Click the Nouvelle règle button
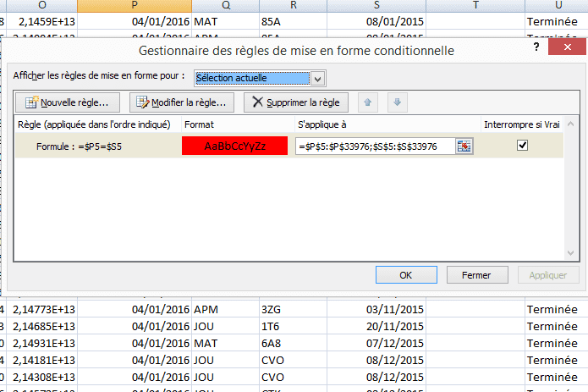588x392 pixels. click(68, 102)
